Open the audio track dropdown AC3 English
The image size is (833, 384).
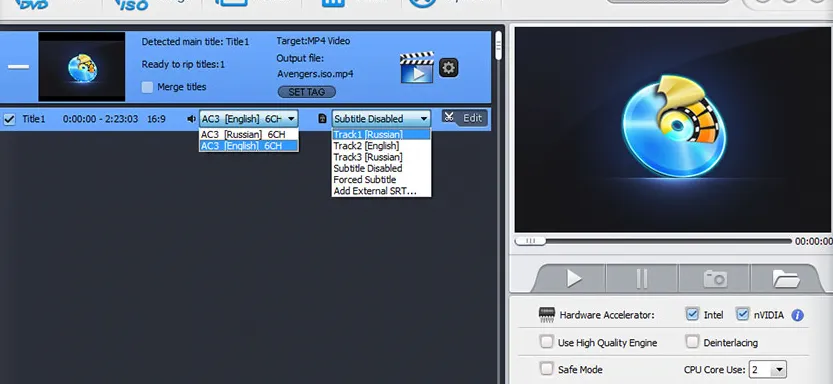coord(249,118)
